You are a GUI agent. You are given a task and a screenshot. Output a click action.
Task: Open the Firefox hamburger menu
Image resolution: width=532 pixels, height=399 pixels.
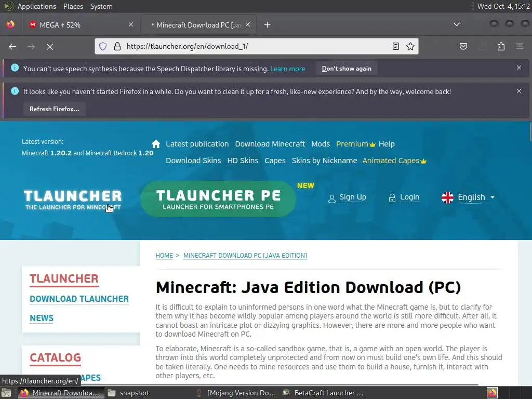[x=520, y=46]
